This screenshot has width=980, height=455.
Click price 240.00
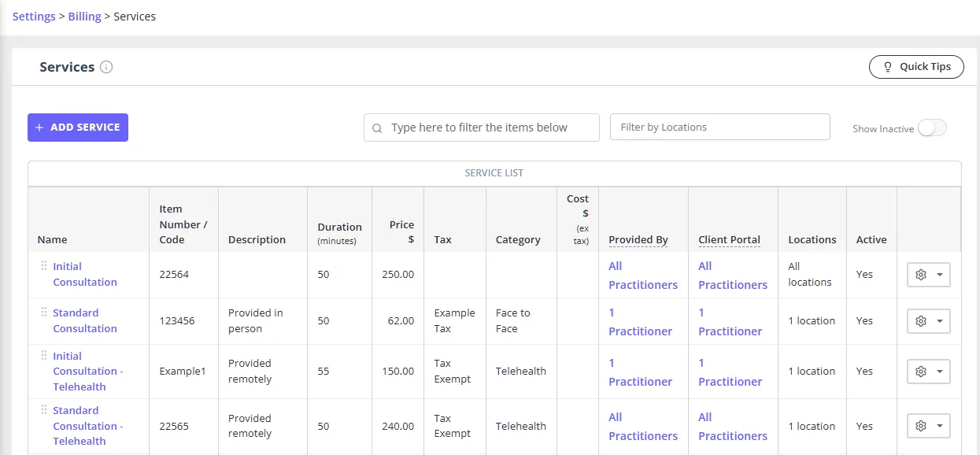(398, 426)
